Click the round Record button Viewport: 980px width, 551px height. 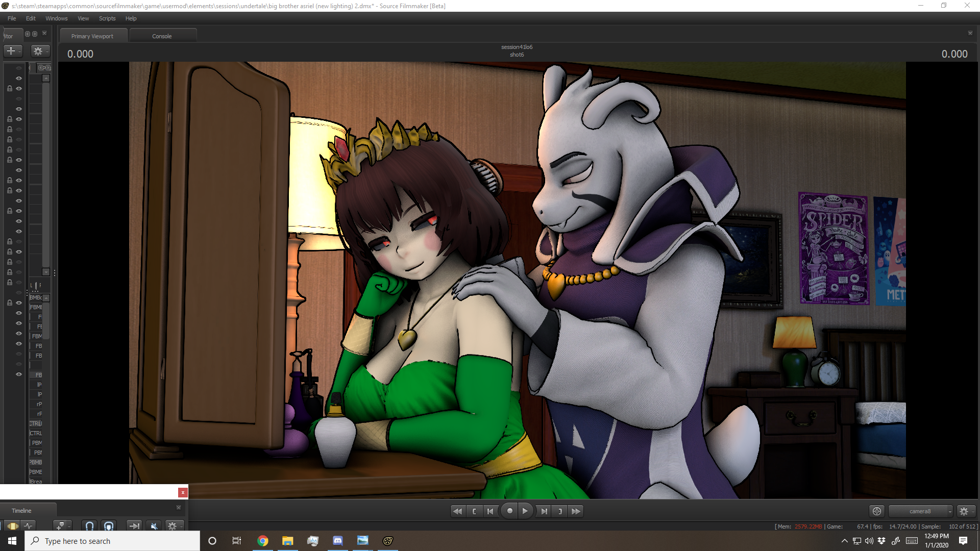509,511
